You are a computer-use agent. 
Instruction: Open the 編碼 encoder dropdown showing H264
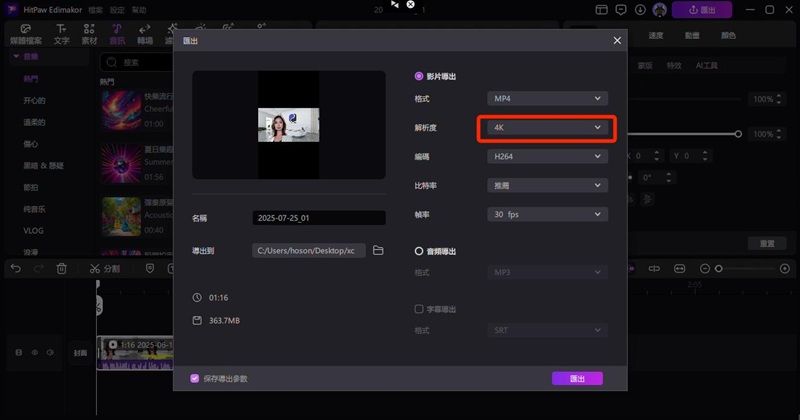(548, 156)
